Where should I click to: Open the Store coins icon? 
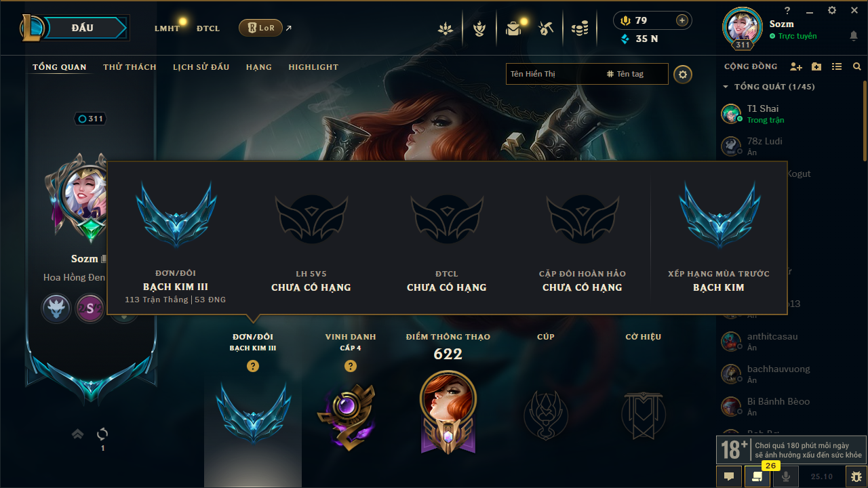coord(579,28)
